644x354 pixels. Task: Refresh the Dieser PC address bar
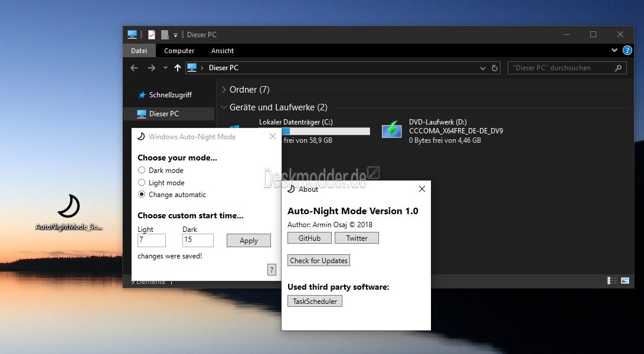pos(495,68)
